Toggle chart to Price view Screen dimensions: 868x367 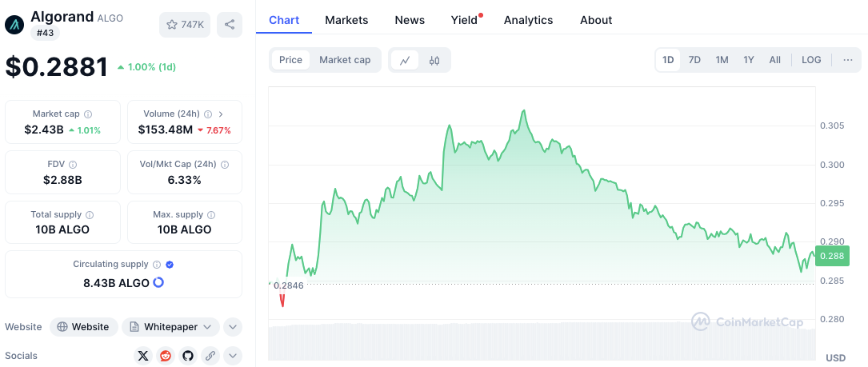290,60
